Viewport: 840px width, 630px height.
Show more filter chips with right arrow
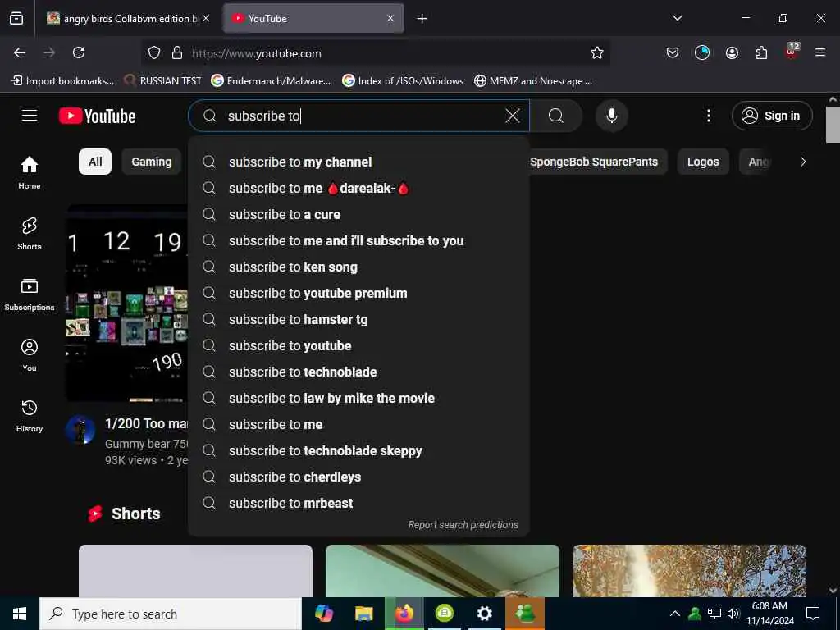click(x=802, y=162)
